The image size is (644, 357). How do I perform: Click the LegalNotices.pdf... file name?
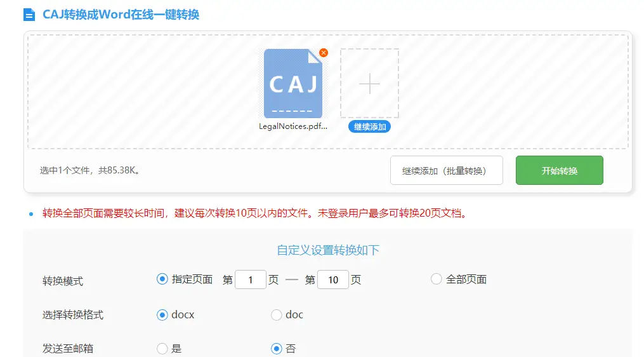(293, 126)
